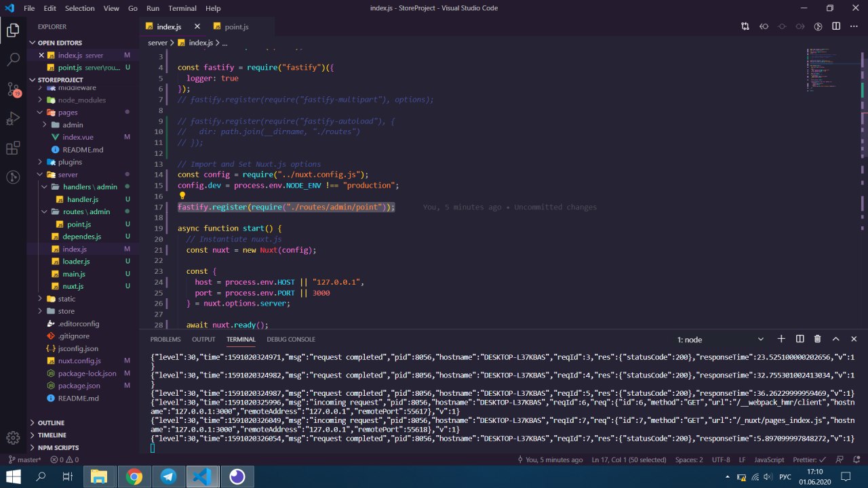
Task: Open Source Control view with badge
Action: (13, 89)
